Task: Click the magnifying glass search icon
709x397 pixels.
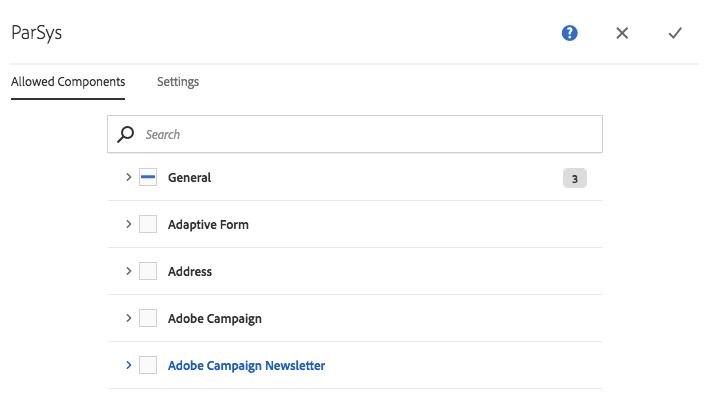Action: (125, 134)
